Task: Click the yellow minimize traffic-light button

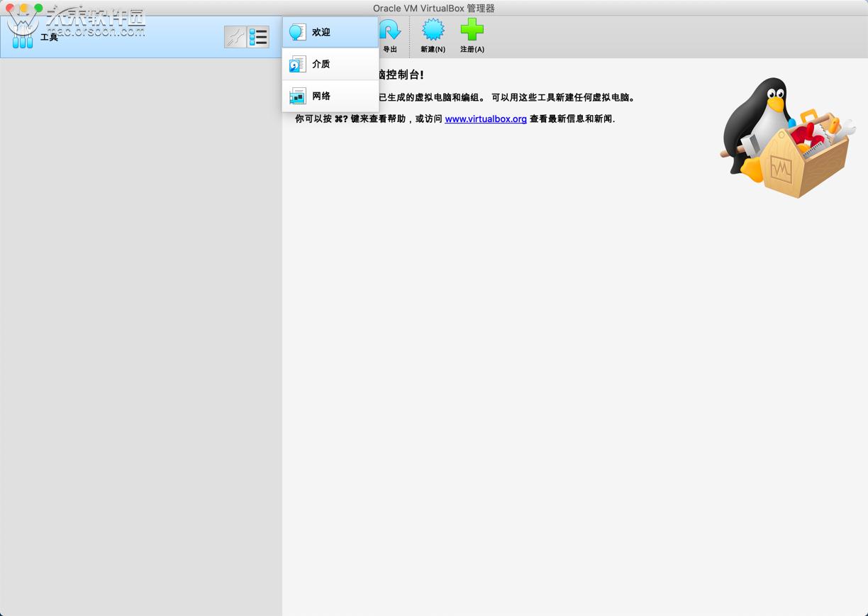Action: [23, 7]
